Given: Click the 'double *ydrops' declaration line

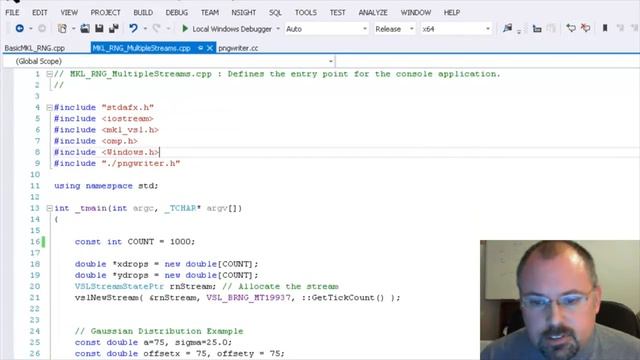Looking at the screenshot, I should (167, 275).
